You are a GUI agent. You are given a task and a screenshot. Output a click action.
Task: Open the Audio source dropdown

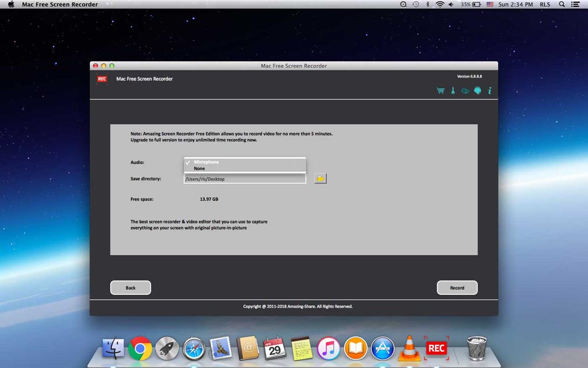(244, 162)
